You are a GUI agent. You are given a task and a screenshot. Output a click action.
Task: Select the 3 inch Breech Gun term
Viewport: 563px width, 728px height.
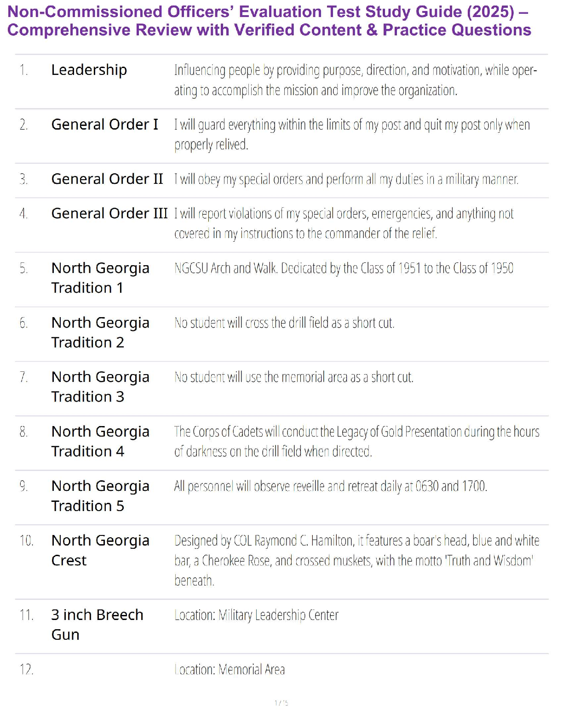97,624
